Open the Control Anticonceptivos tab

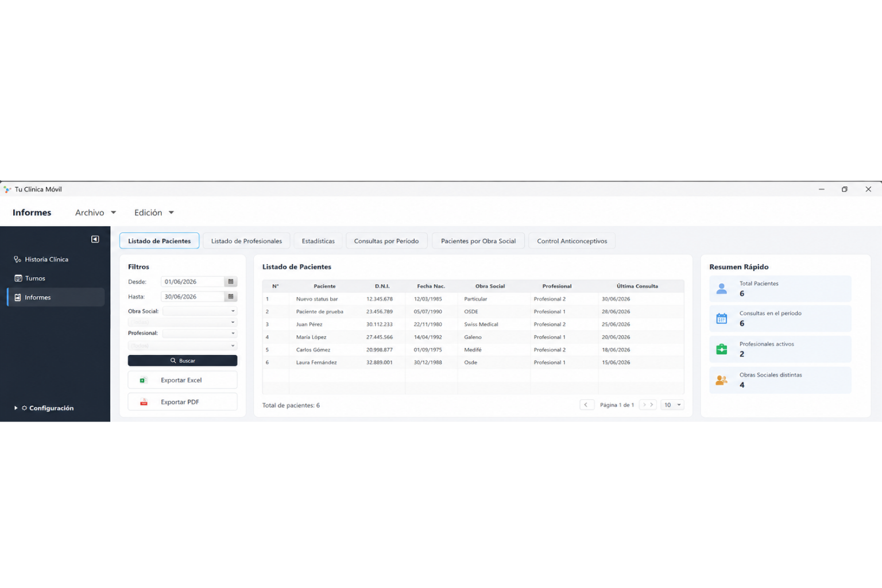pos(572,241)
